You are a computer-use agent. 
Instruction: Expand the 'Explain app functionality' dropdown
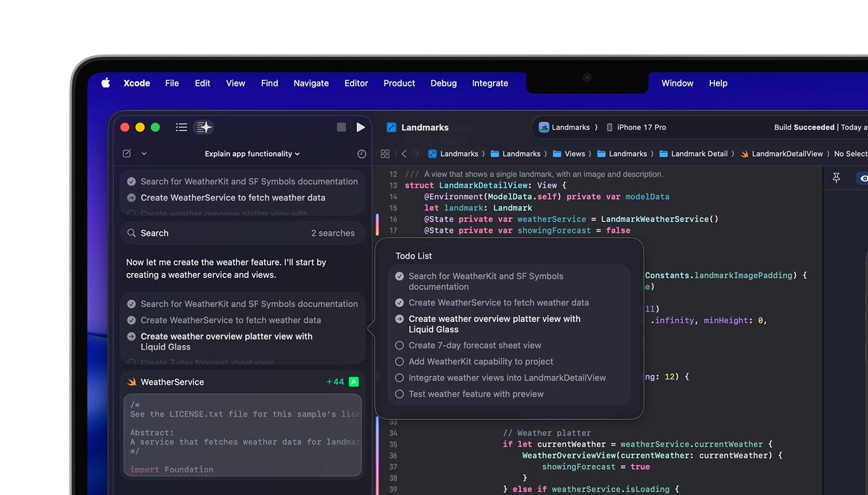tap(252, 154)
